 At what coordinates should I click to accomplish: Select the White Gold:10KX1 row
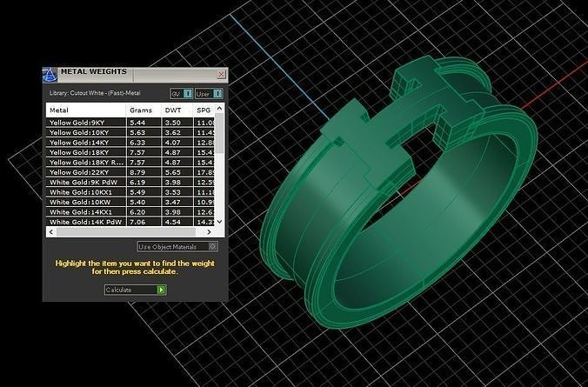tap(130, 192)
